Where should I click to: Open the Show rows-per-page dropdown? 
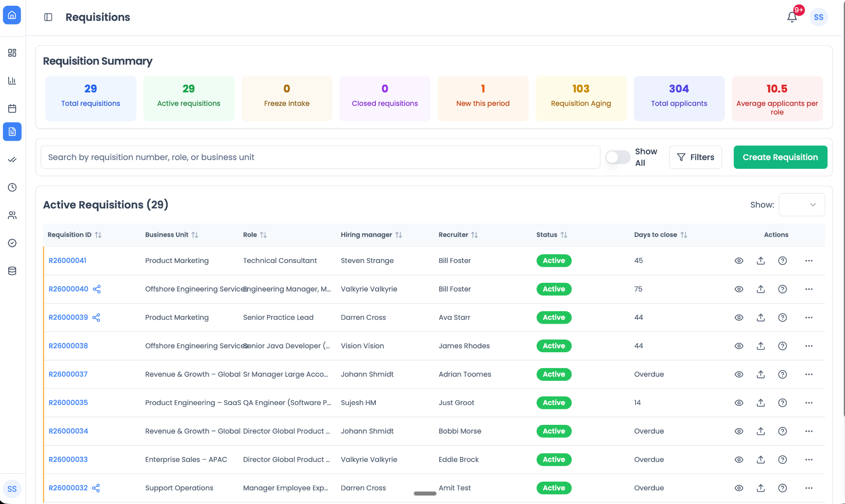[802, 205]
